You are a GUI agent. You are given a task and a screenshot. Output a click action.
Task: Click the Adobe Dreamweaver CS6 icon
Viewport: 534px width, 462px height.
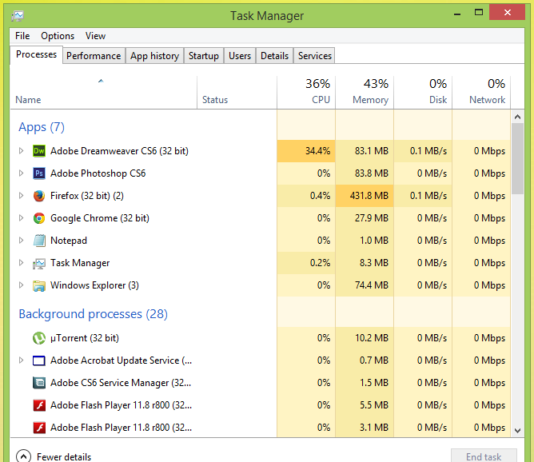click(39, 151)
